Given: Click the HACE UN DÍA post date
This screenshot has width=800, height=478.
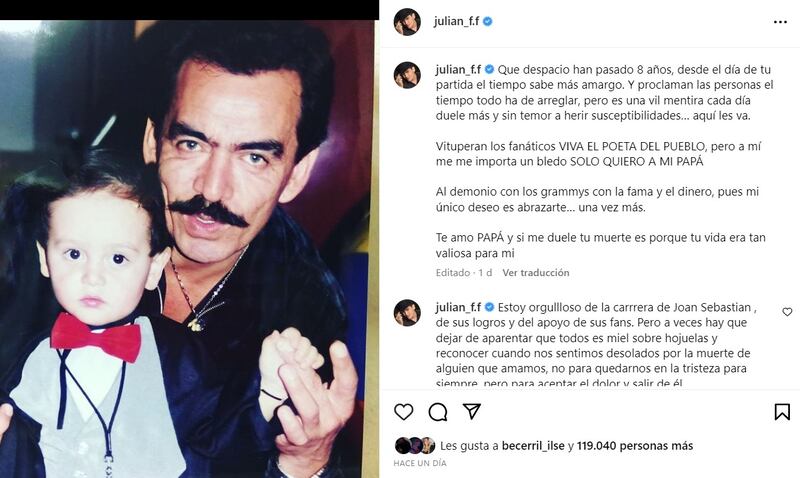Looking at the screenshot, I should [x=420, y=463].
